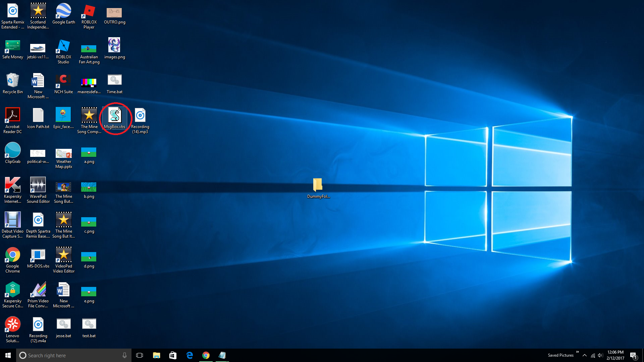This screenshot has width=644, height=362.
Task: Select Prism Video File Converter shortcut
Action: (x=38, y=295)
